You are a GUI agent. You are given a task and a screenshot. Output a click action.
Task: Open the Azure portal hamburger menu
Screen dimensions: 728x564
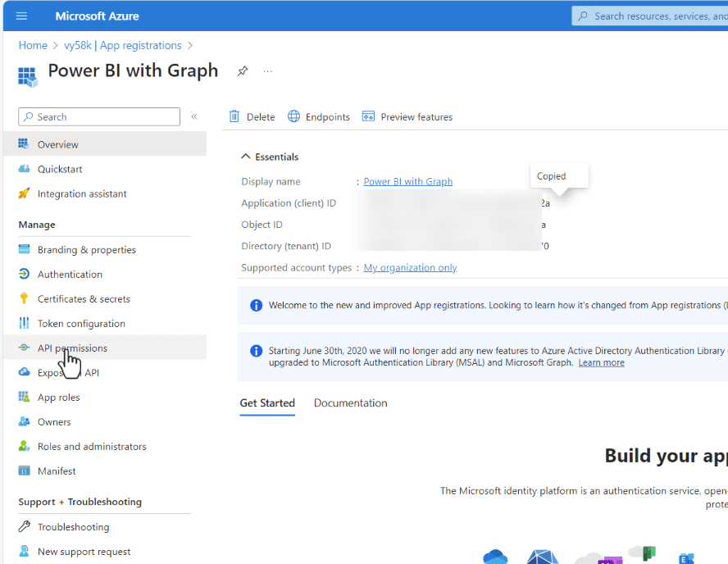click(21, 16)
